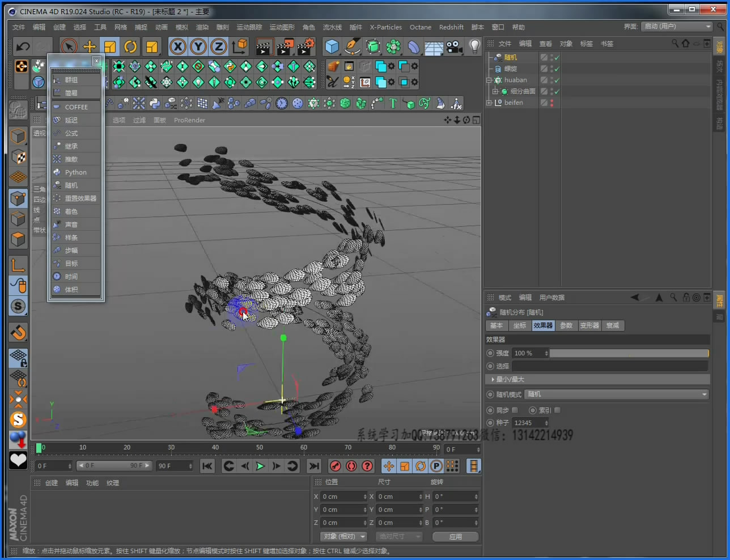This screenshot has width=730, height=560.
Task: Click frame 40 on the timeline ruler
Action: click(215, 448)
